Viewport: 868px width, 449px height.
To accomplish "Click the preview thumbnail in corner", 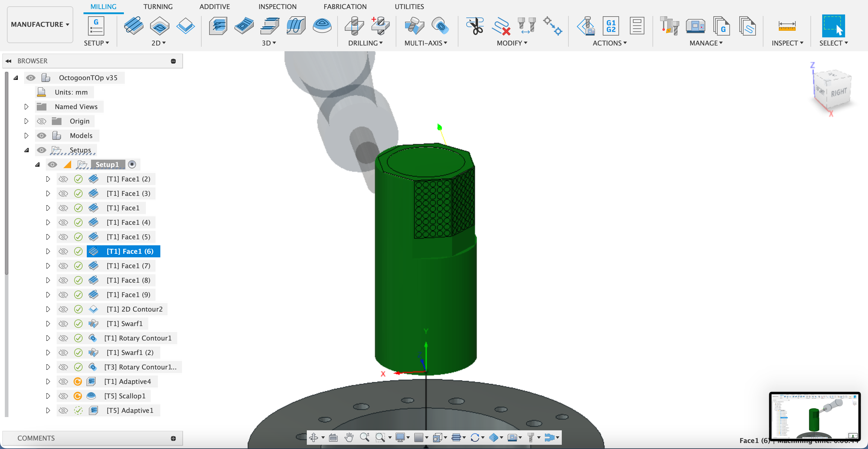I will [815, 416].
